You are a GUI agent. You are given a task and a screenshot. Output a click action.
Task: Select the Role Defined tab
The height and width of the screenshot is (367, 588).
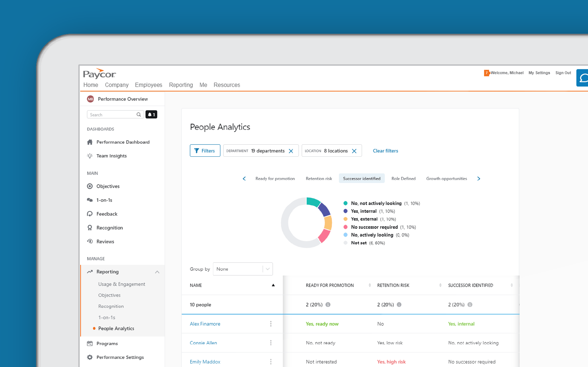tap(403, 179)
